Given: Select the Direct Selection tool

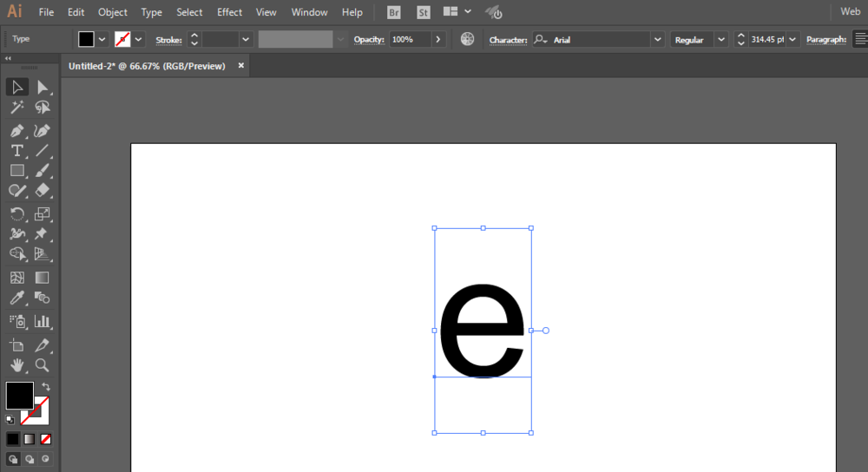Looking at the screenshot, I should tap(42, 87).
